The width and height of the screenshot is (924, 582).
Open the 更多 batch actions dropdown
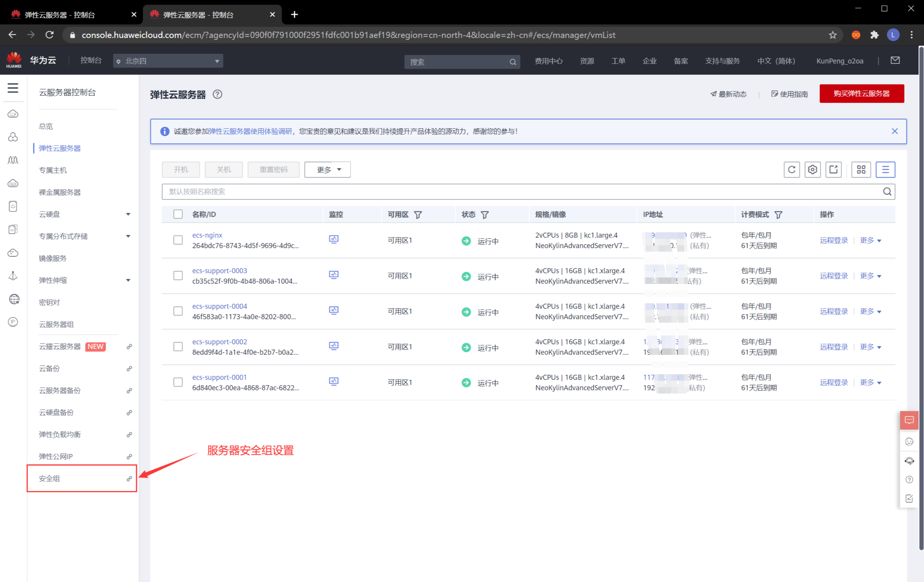pos(327,170)
